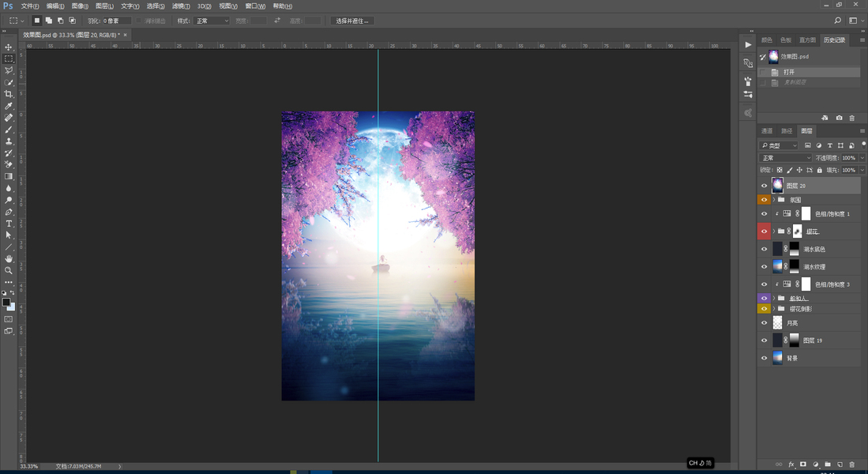Viewport: 868px width, 474px height.
Task: Expand the 氛围 layer group
Action: pyautogui.click(x=774, y=200)
